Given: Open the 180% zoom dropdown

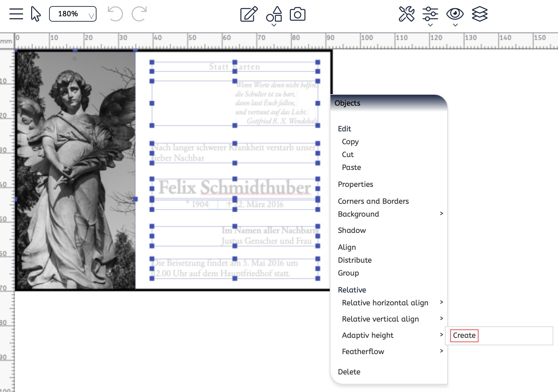Looking at the screenshot, I should tap(73, 14).
